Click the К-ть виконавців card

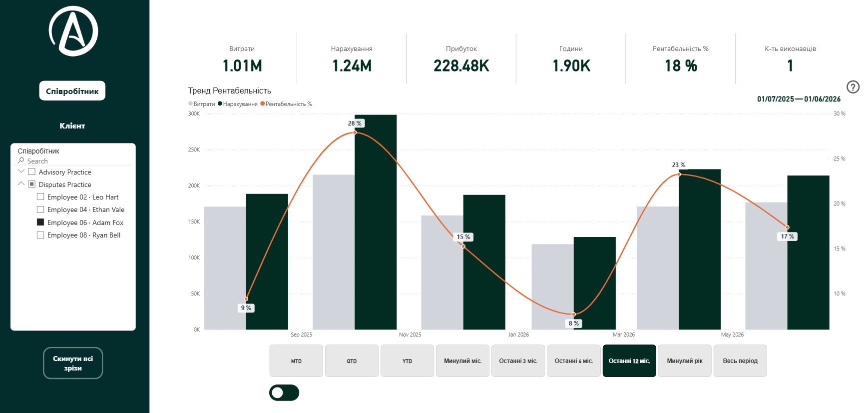tap(790, 59)
